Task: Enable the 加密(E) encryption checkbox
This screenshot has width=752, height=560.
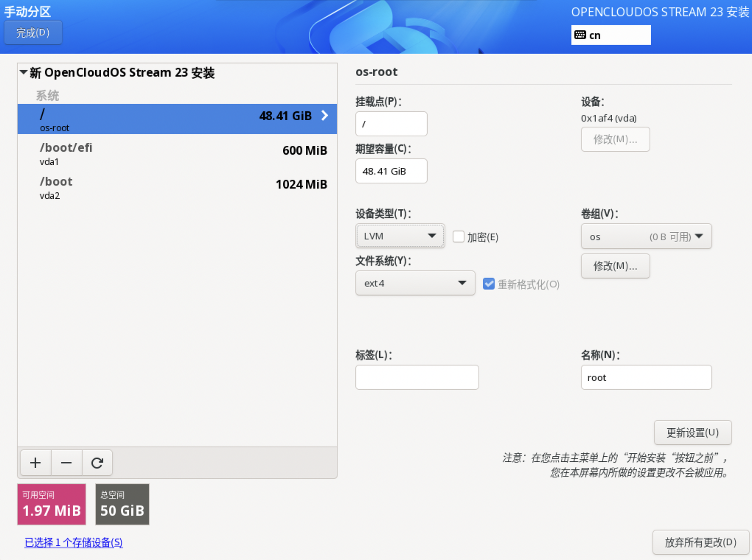Action: pos(458,236)
